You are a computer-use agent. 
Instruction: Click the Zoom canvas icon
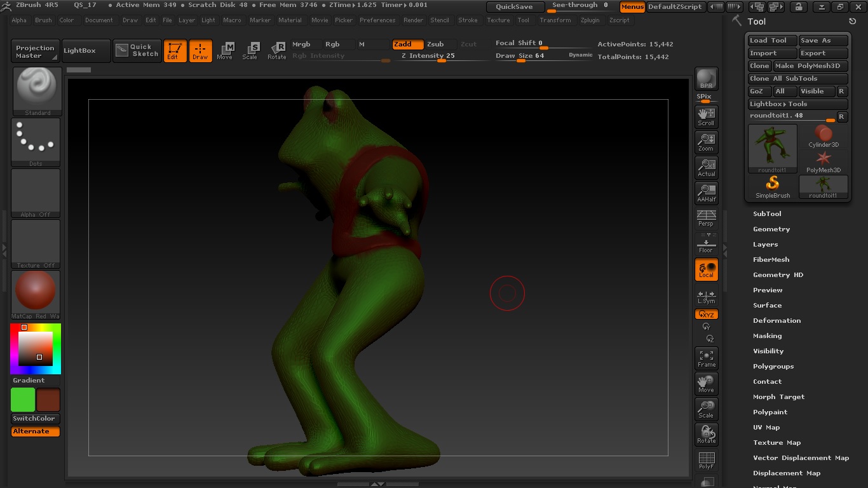click(706, 142)
